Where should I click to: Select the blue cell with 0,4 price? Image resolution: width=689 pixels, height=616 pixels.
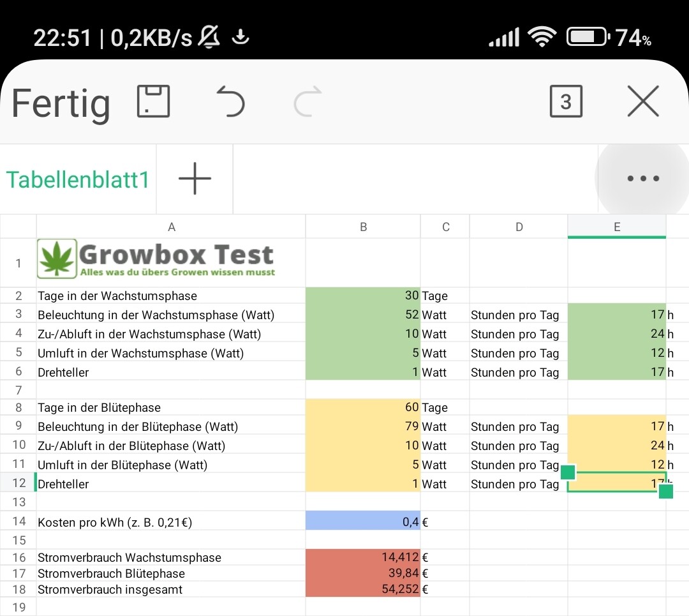tap(363, 522)
